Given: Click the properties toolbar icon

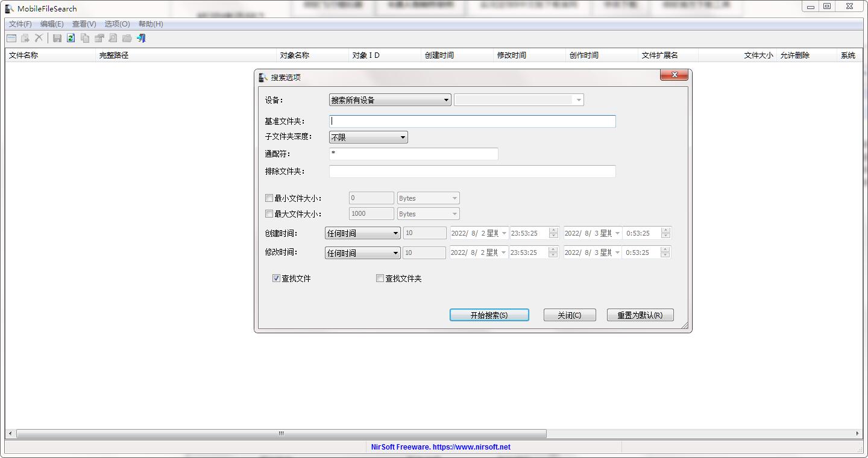Looking at the screenshot, I should (x=99, y=38).
